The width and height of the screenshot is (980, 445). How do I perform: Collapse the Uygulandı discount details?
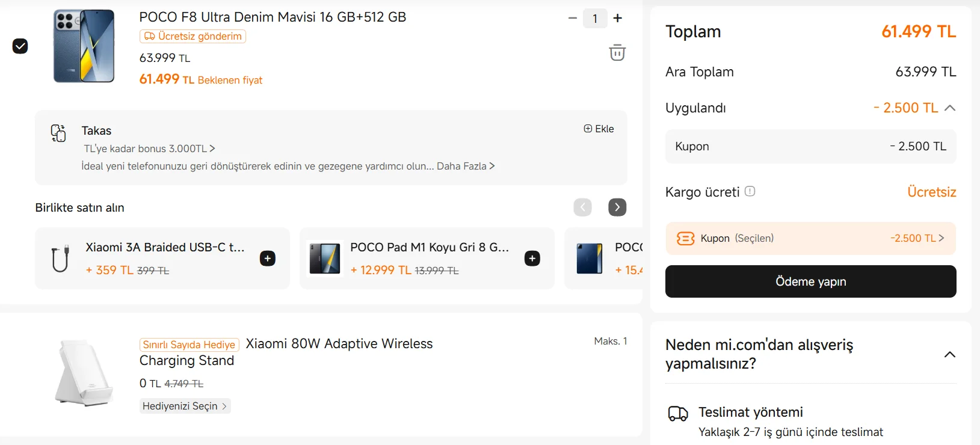950,108
